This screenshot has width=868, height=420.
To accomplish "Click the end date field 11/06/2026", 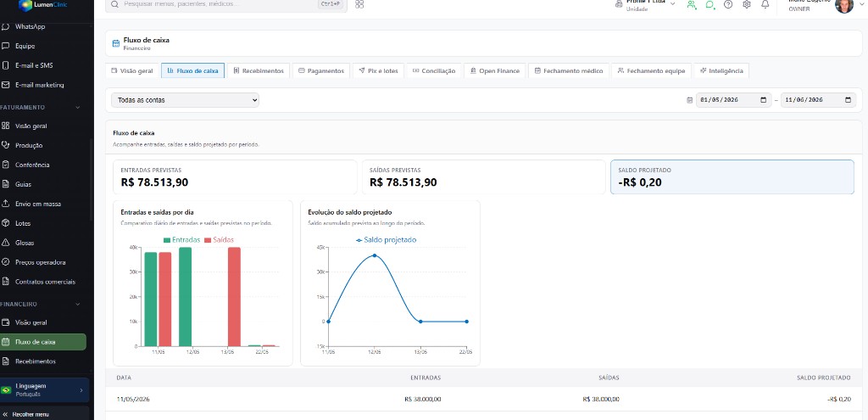I will point(818,100).
